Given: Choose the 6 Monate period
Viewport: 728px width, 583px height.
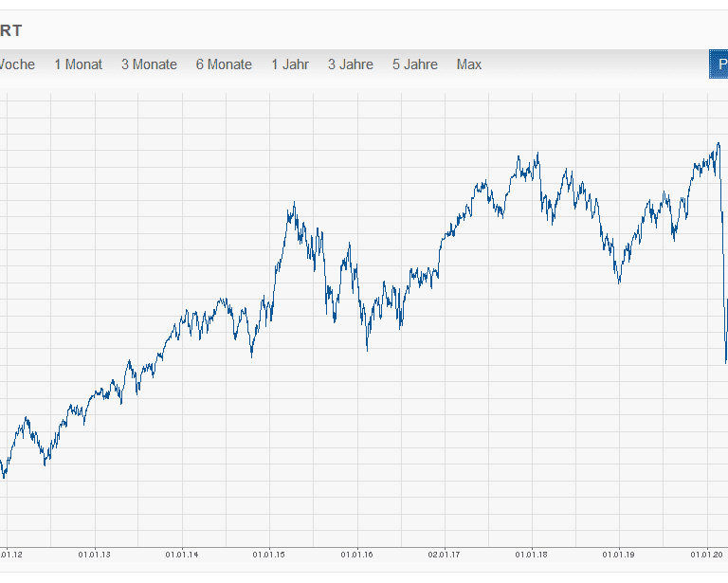Looking at the screenshot, I should click(x=224, y=64).
